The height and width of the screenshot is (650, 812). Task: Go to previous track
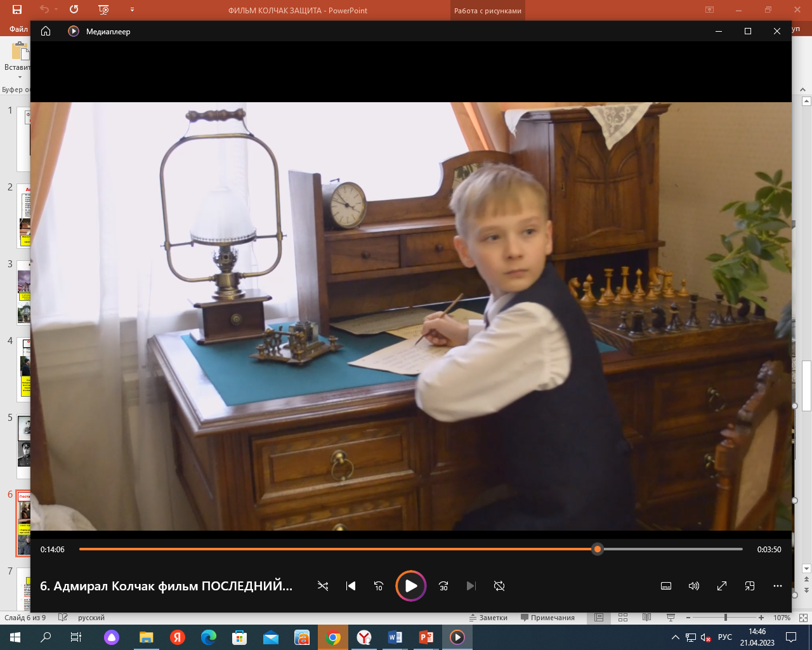[351, 586]
